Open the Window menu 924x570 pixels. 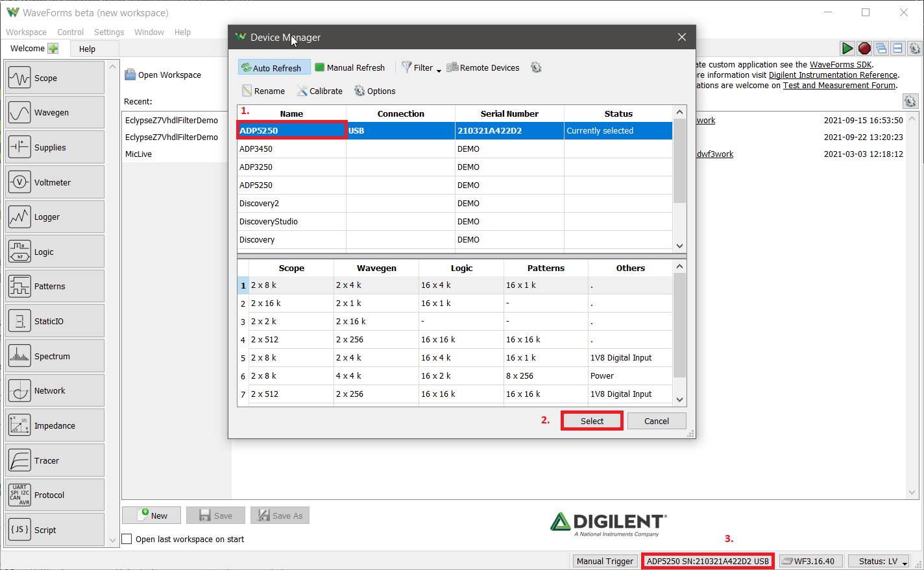[x=149, y=32]
